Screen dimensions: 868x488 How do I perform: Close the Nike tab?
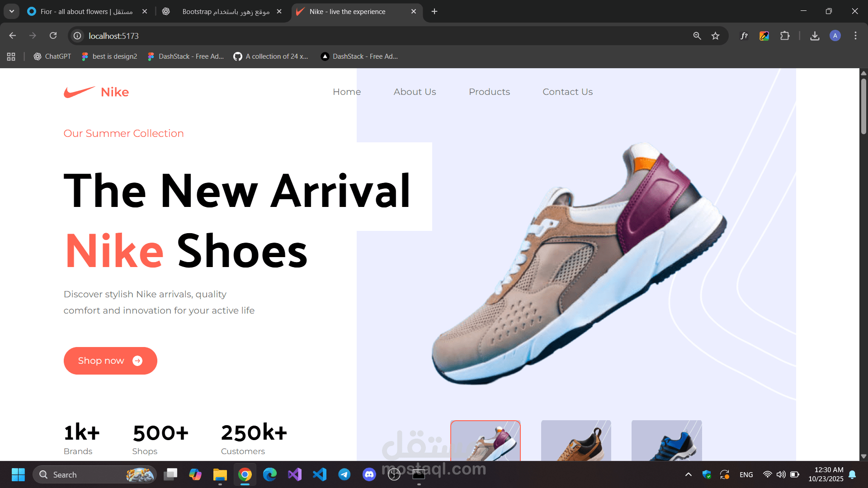[414, 11]
